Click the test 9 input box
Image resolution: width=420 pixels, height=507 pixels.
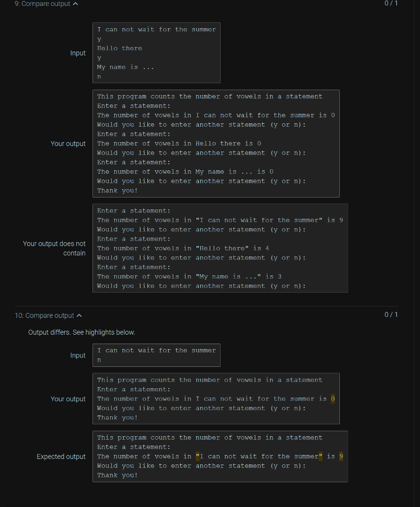tap(156, 52)
